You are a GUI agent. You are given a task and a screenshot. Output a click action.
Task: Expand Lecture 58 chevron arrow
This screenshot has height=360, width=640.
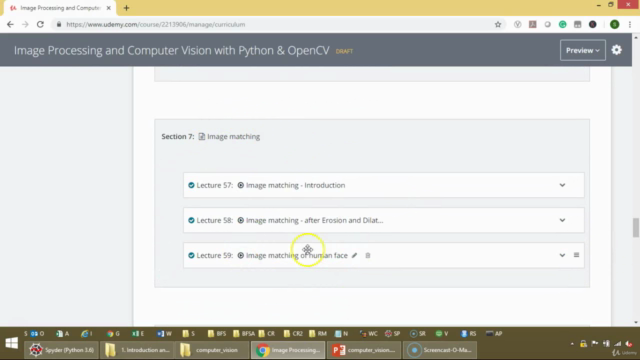coord(562,220)
